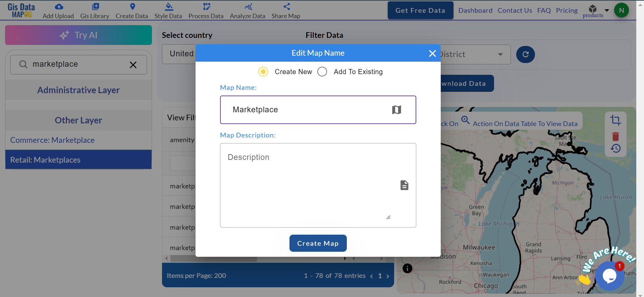Click Create Data pin icon

(x=132, y=6)
